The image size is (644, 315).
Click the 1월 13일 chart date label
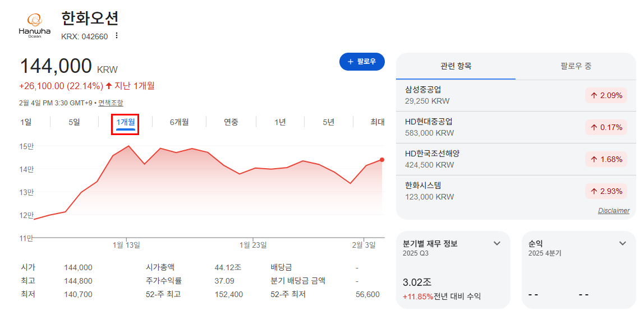127,245
